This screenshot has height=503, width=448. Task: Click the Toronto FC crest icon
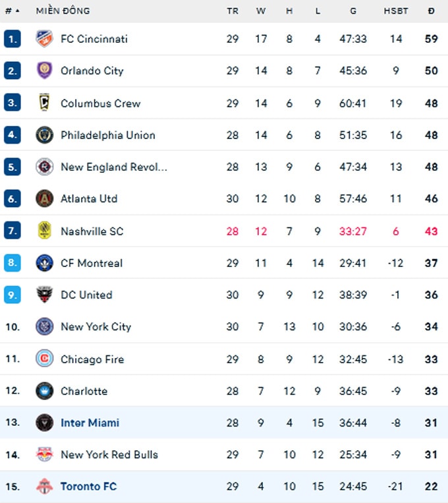(x=44, y=486)
